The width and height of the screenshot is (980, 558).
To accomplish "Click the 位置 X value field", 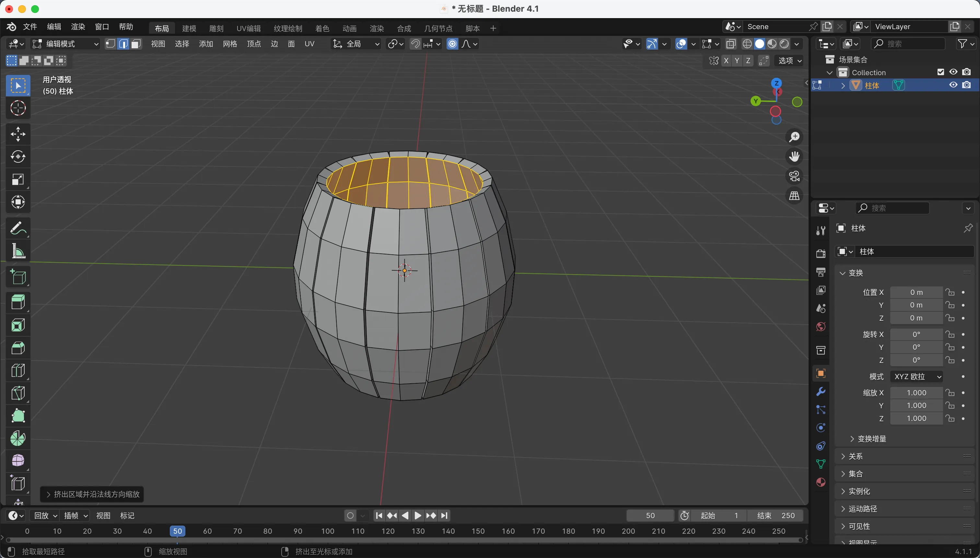I will pyautogui.click(x=916, y=292).
